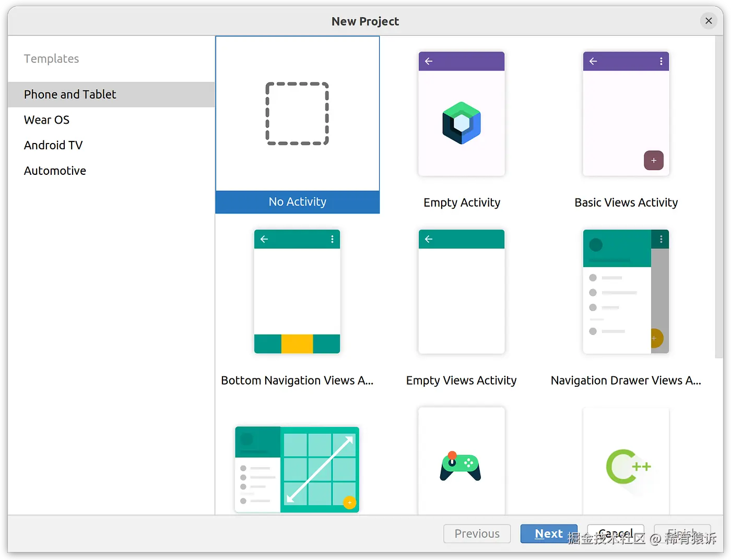Select the Bottom Navigation Views Activity template
731x560 pixels.
tap(297, 291)
